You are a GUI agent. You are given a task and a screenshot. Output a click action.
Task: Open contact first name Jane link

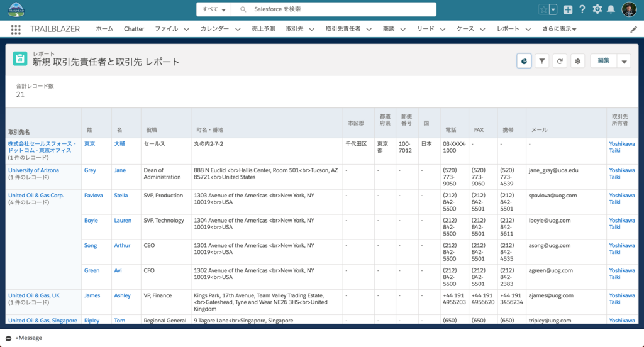pyautogui.click(x=120, y=170)
